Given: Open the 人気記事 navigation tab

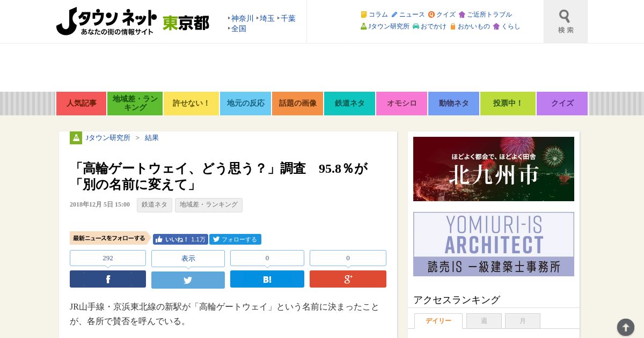Looking at the screenshot, I should coord(81,104).
